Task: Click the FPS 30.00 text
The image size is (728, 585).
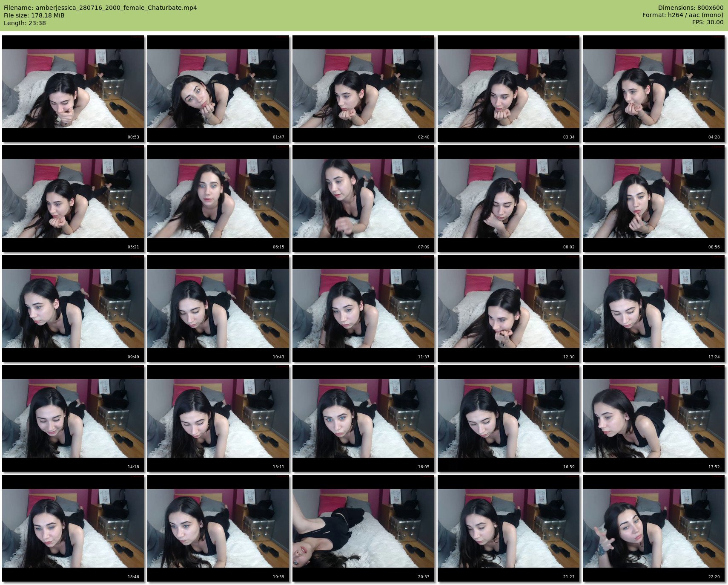Action: coord(708,23)
